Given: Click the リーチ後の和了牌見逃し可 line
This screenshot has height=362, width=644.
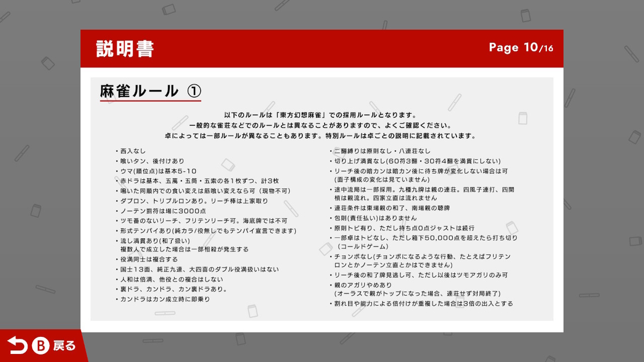Looking at the screenshot, I should click(418, 275).
